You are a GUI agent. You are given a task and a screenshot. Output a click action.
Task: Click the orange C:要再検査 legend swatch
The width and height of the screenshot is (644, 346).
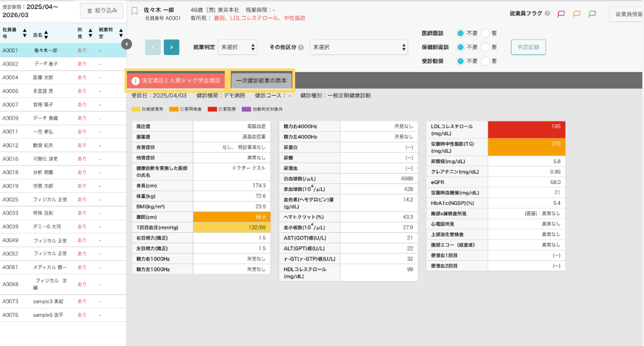pos(174,109)
